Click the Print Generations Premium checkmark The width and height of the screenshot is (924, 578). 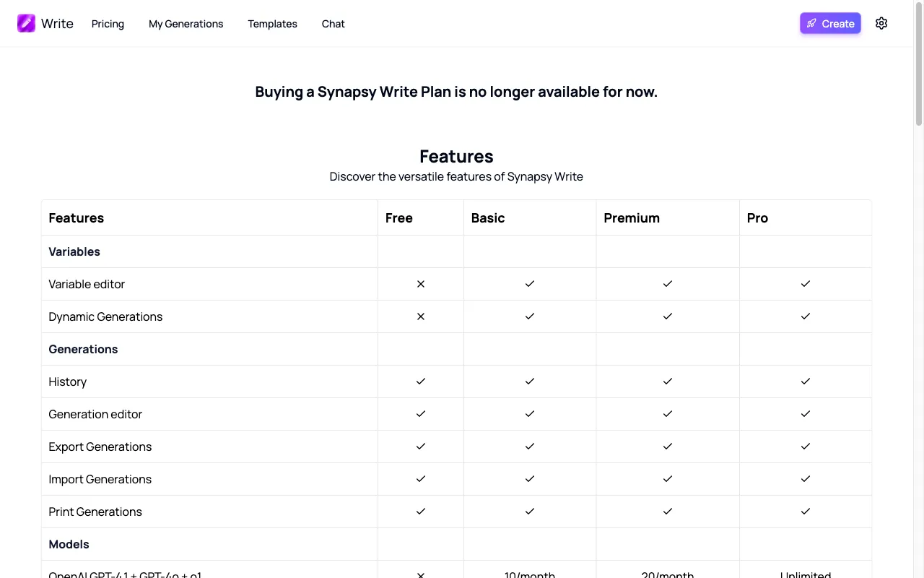coord(668,512)
